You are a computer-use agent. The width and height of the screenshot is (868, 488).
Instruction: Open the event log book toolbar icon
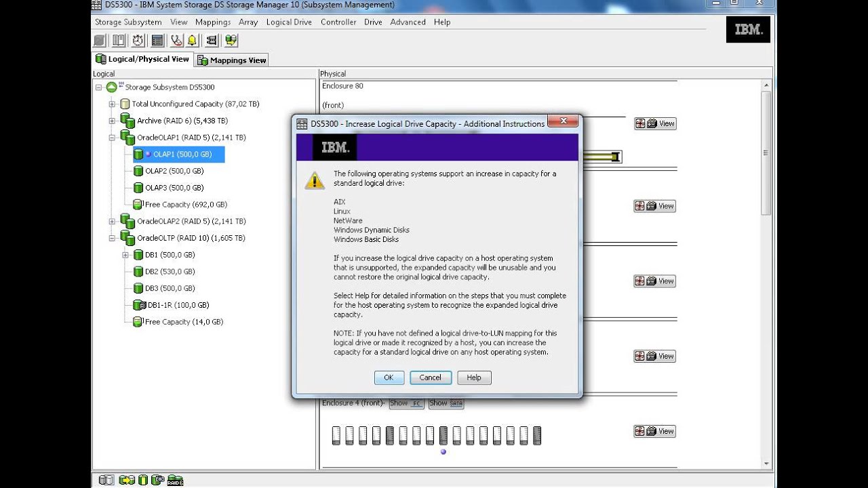118,41
